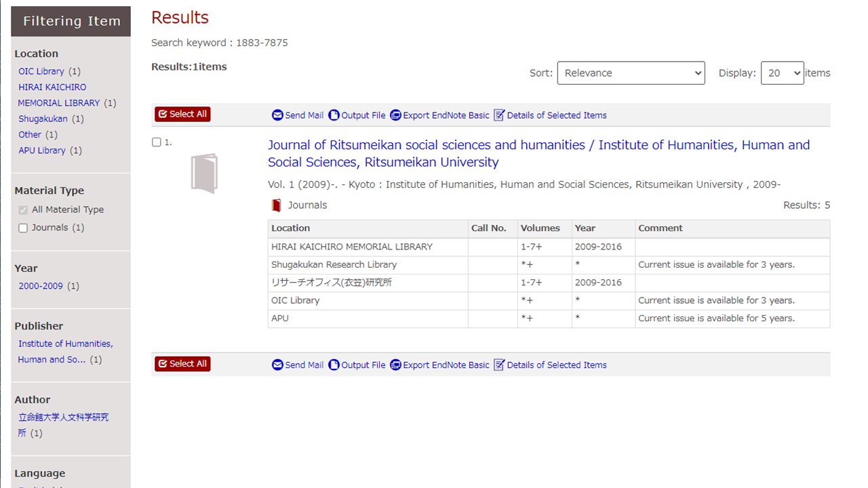This screenshot has width=868, height=488.
Task: Click the top Output File icon
Action: [334, 115]
